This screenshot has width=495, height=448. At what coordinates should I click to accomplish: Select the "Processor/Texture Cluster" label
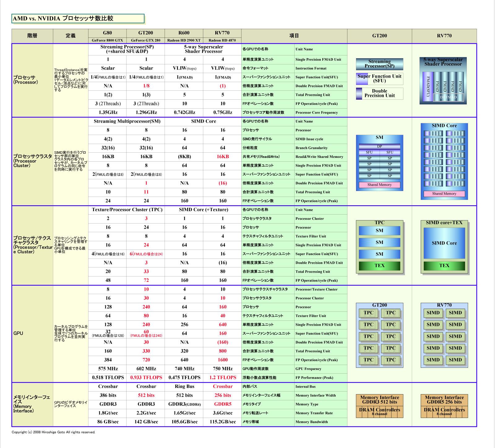tap(316, 289)
